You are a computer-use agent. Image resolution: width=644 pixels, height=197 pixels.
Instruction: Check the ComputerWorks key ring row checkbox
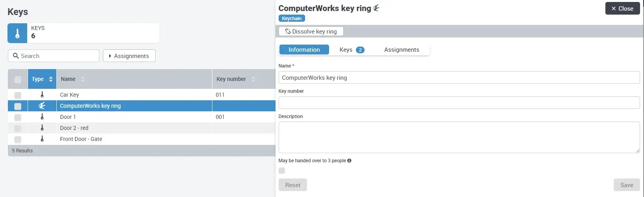18,106
